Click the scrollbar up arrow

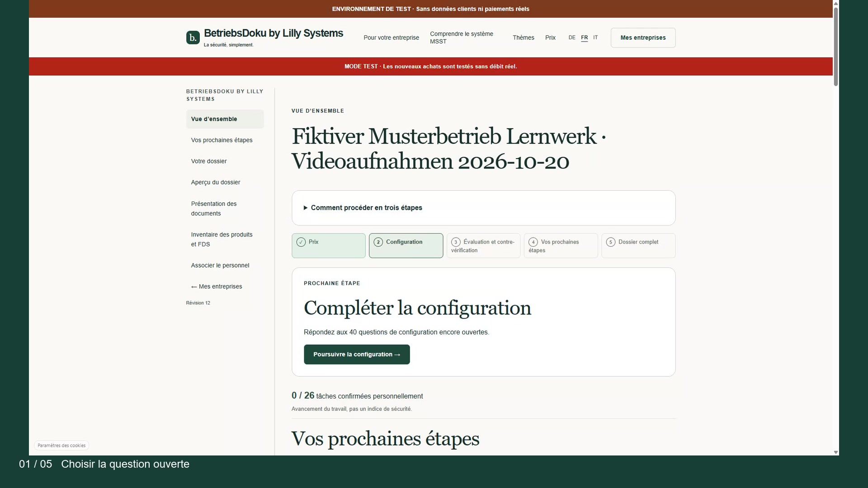836,3
